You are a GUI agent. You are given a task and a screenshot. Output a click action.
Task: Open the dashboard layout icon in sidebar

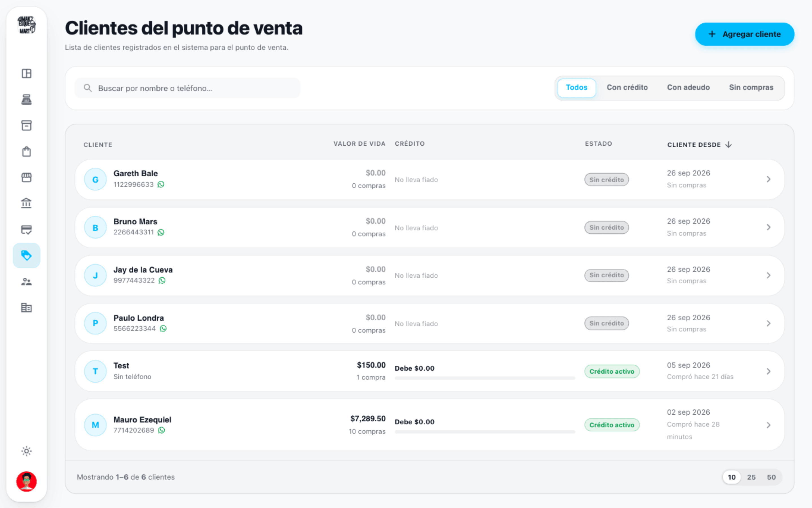[x=27, y=74]
